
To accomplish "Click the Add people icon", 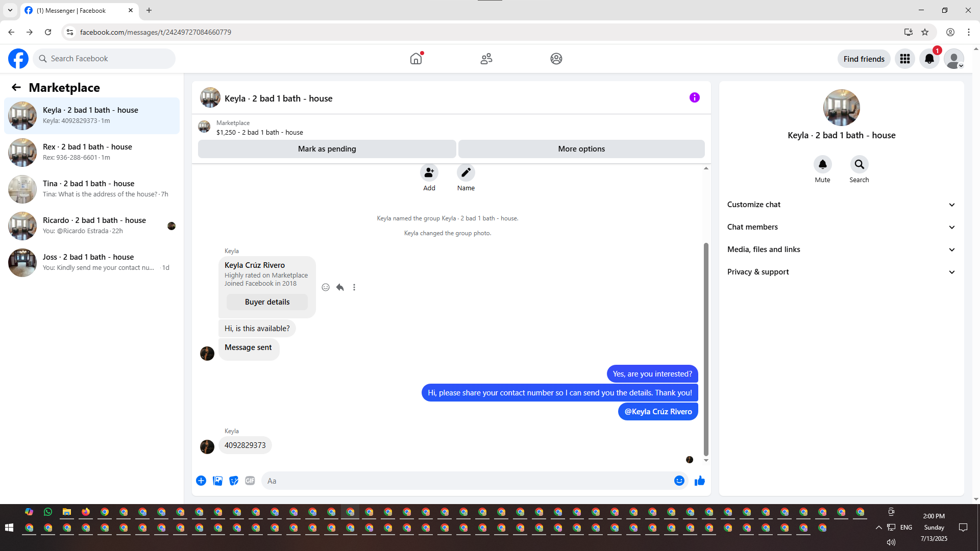I will [429, 172].
